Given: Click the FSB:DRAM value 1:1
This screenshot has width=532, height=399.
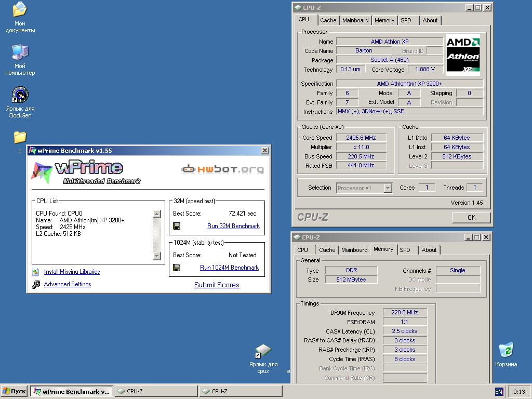Looking at the screenshot, I should pyautogui.click(x=404, y=322).
